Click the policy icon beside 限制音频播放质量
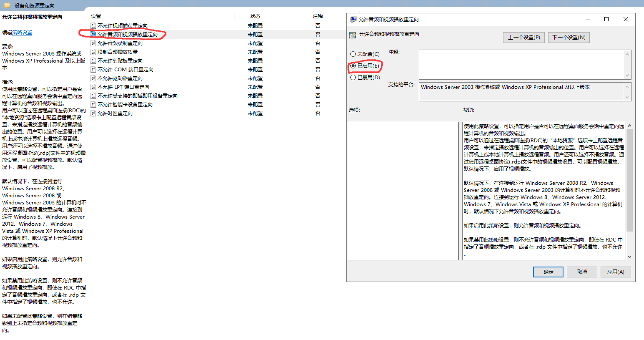The width and height of the screenshot is (644, 340). [93, 52]
